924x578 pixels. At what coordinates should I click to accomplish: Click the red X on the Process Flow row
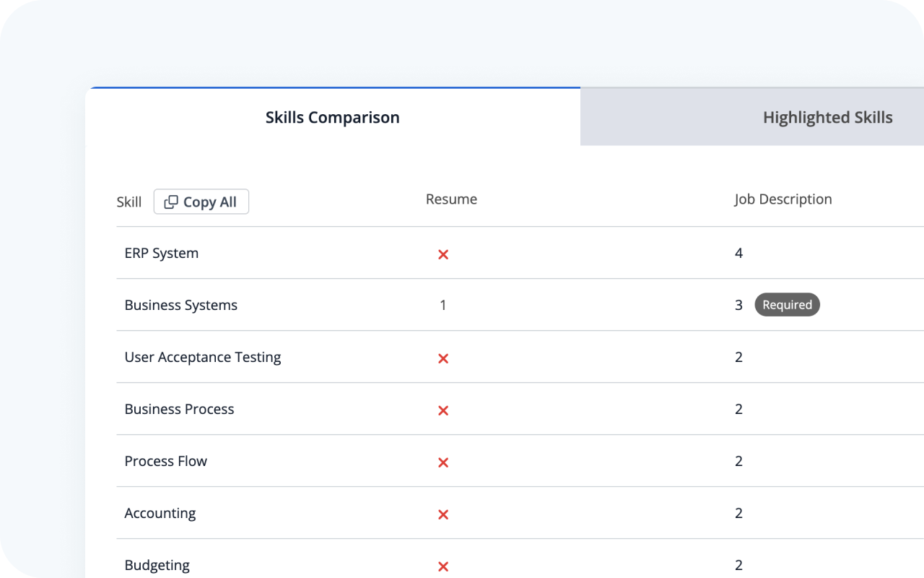pos(443,462)
